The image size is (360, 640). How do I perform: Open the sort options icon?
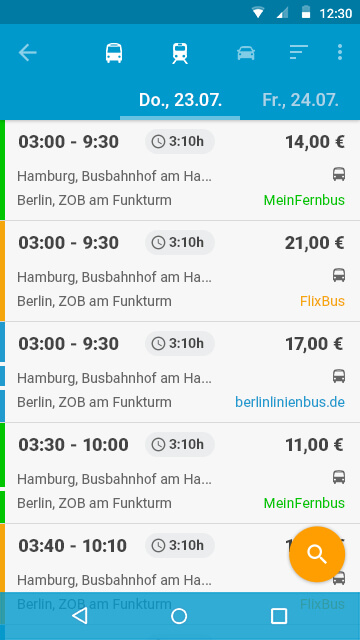coord(298,52)
